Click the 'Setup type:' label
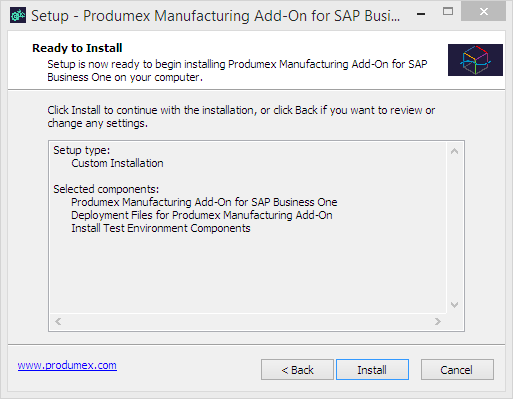 [x=82, y=150]
